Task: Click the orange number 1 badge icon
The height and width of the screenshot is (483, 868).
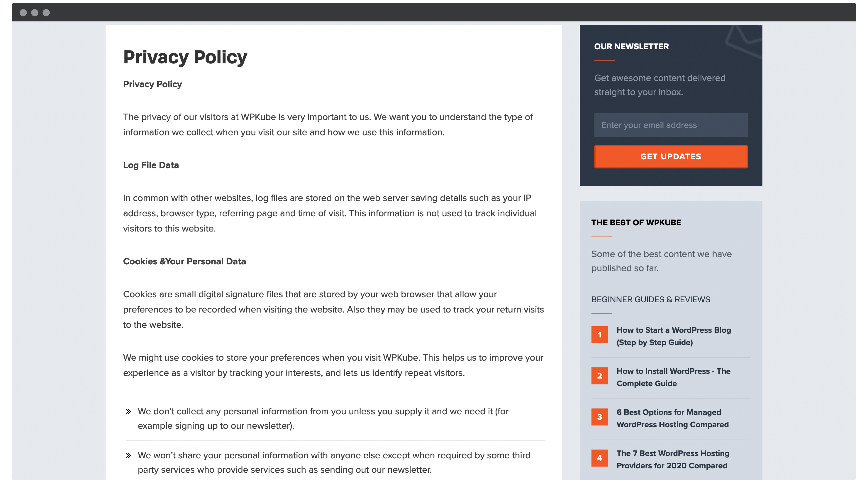Action: coord(599,335)
